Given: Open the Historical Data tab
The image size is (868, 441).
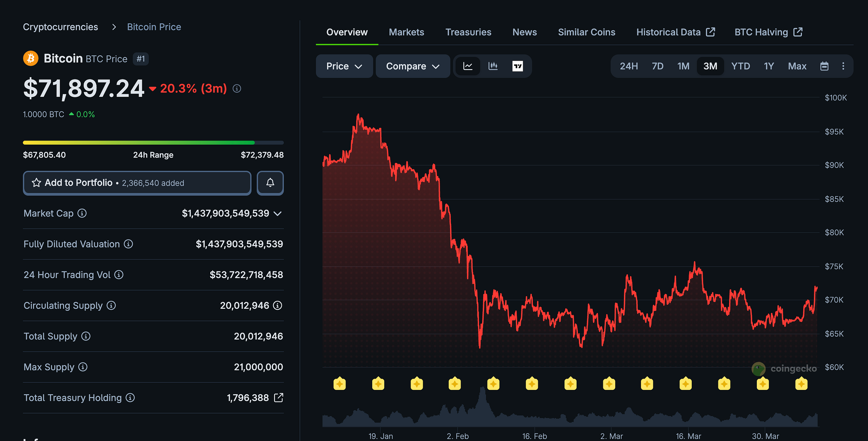Looking at the screenshot, I should [675, 32].
